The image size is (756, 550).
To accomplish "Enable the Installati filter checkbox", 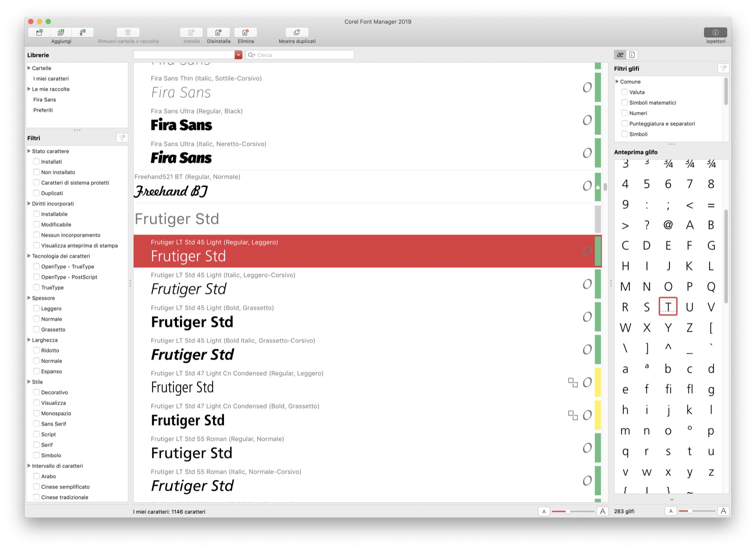I will (x=36, y=161).
